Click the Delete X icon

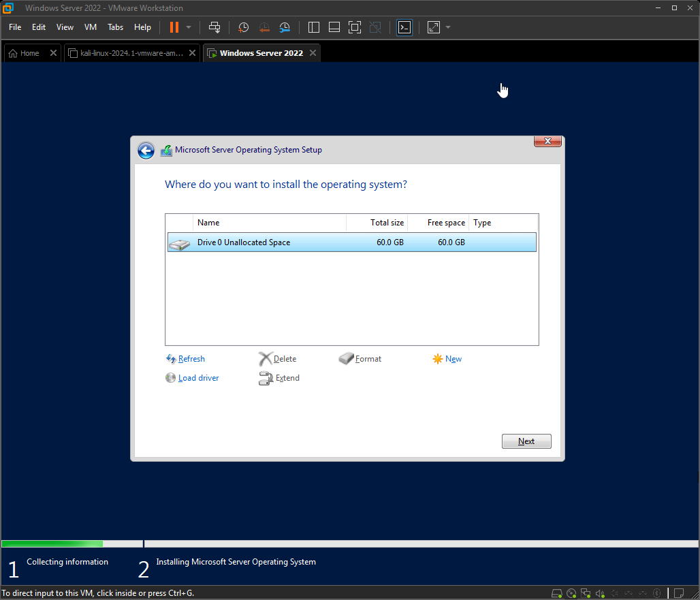pyautogui.click(x=265, y=359)
